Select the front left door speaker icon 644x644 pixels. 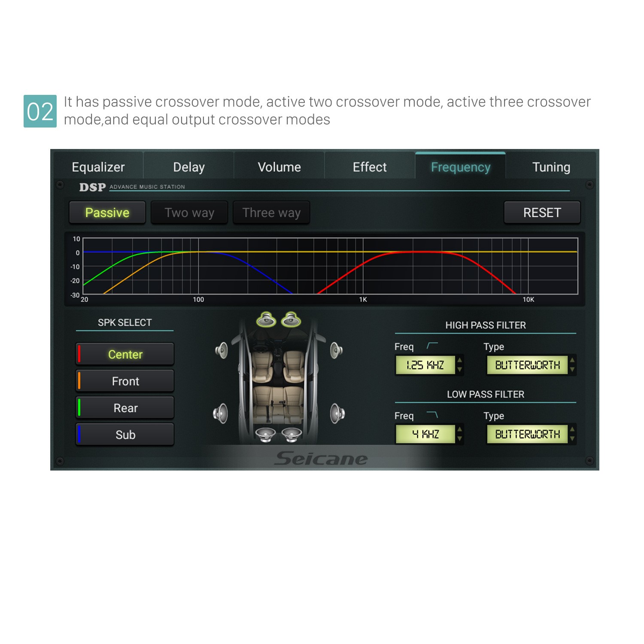222,350
